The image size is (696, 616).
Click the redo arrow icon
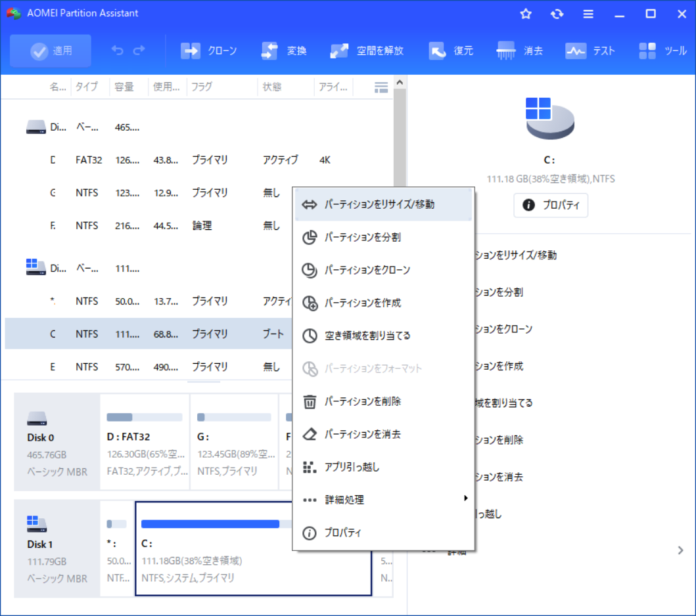click(x=139, y=51)
